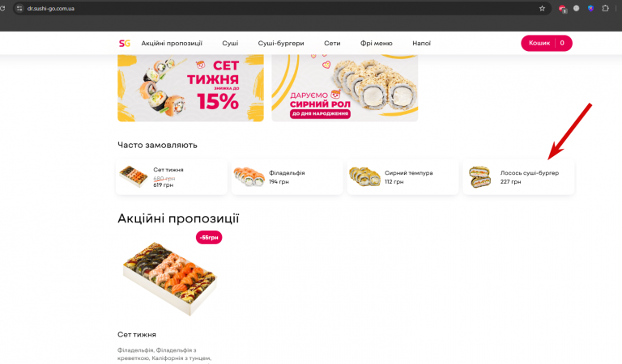622x364 pixels.
Task: Click the Сет тижня 15% banner
Action: pos(190,88)
